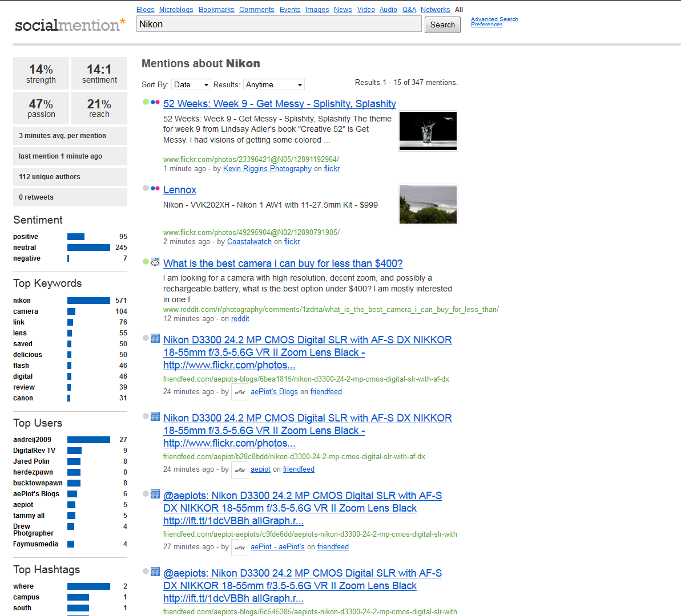Open Kevin Riggins Photography author link
Screen dimensions: 681x616
pos(267,169)
